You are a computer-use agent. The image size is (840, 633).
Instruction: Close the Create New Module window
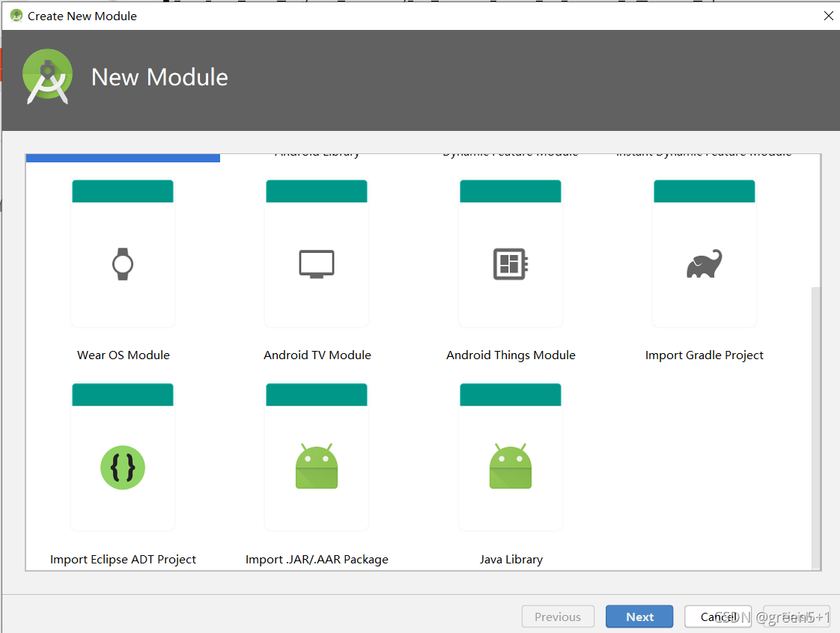click(x=828, y=16)
